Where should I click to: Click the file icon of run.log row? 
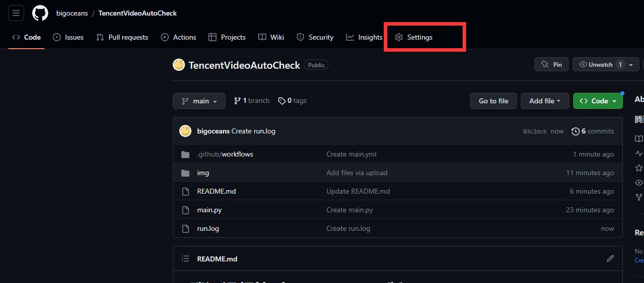pos(185,228)
